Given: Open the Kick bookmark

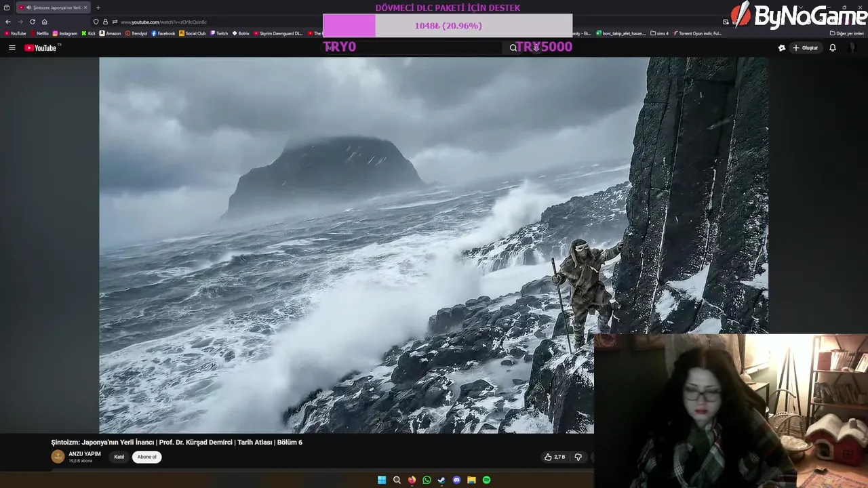Looking at the screenshot, I should coord(89,33).
